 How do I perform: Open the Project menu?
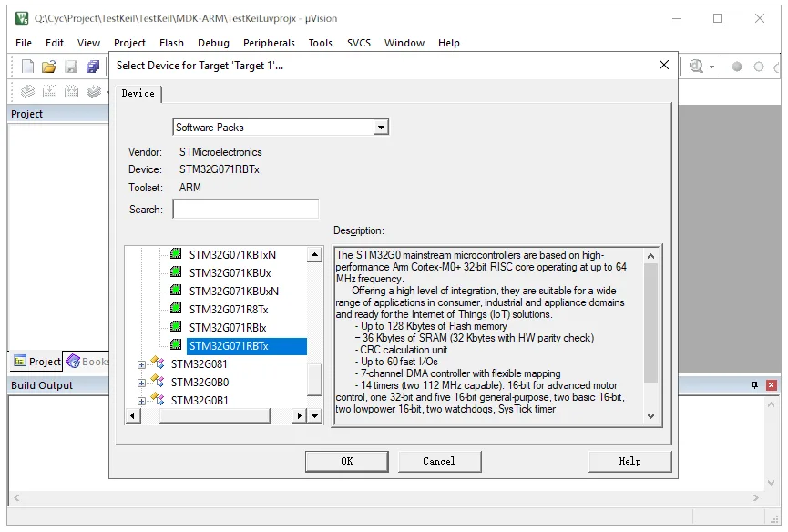tap(129, 43)
